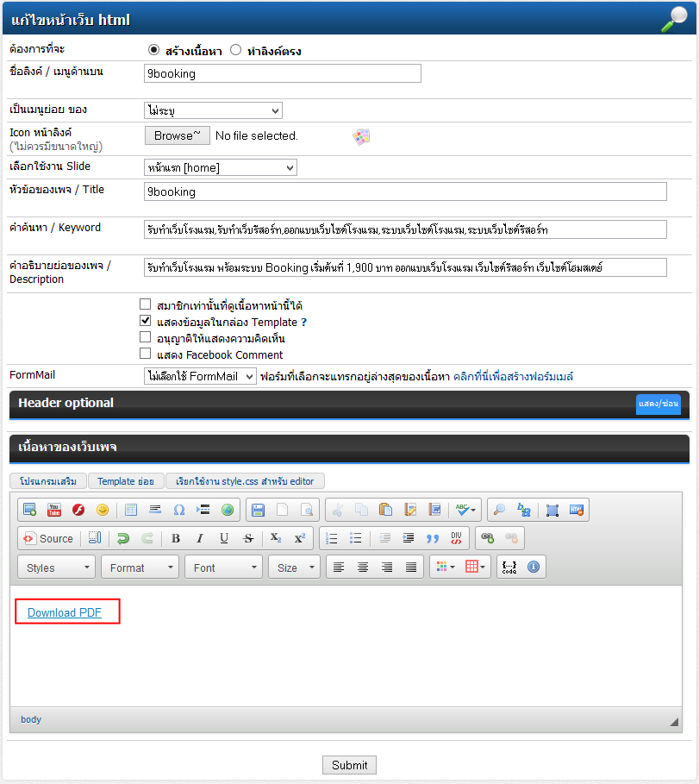Open the Template ย่อย tab
The image size is (699, 784).
(126, 481)
